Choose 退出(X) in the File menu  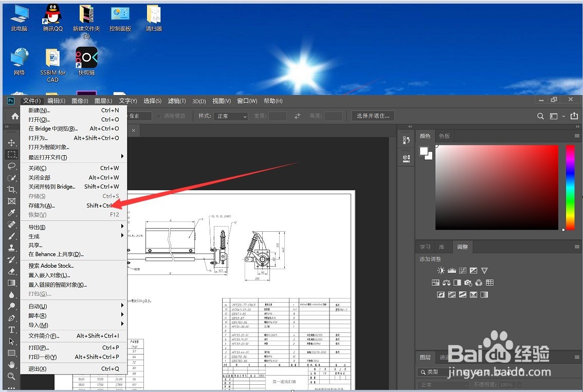pyautogui.click(x=74, y=369)
